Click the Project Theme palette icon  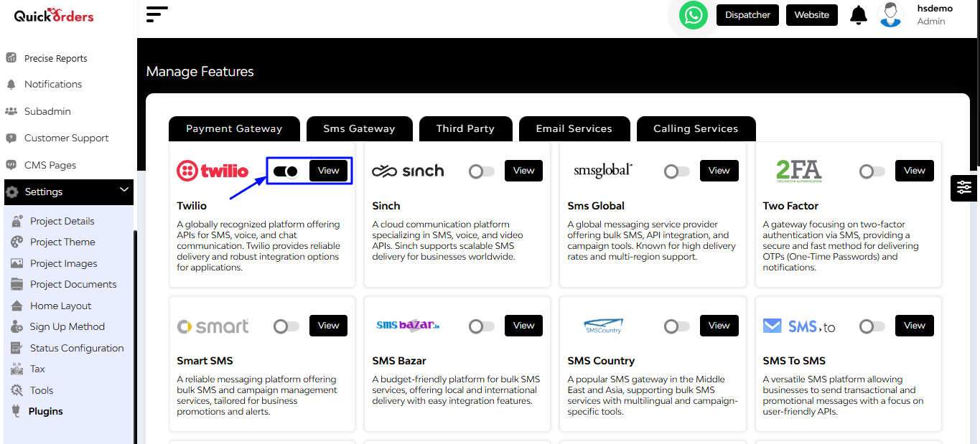[x=17, y=242]
